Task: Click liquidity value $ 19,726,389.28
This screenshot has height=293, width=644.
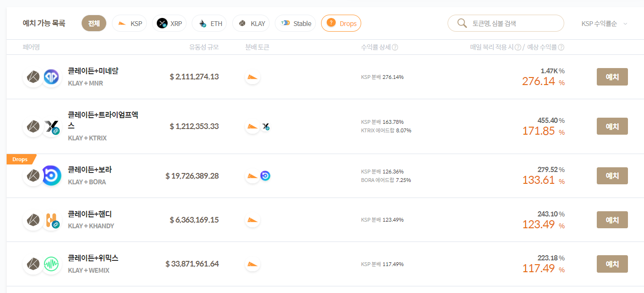Action: (192, 176)
